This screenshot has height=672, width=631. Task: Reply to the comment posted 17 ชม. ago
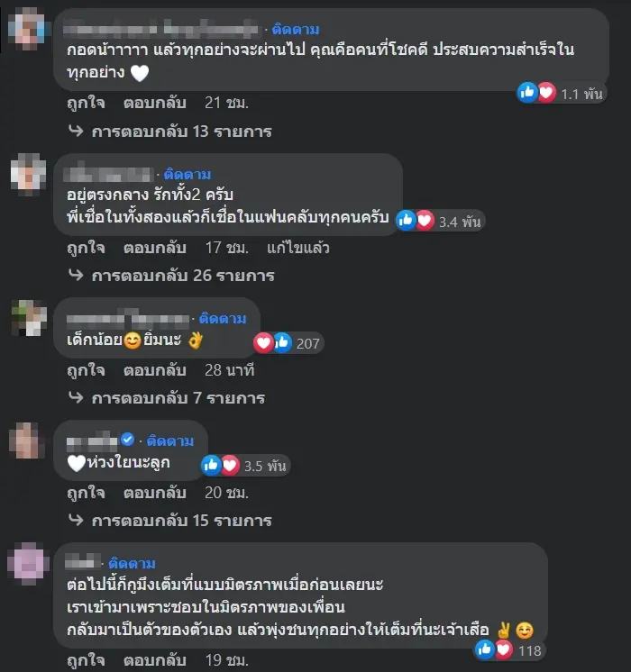[154, 248]
